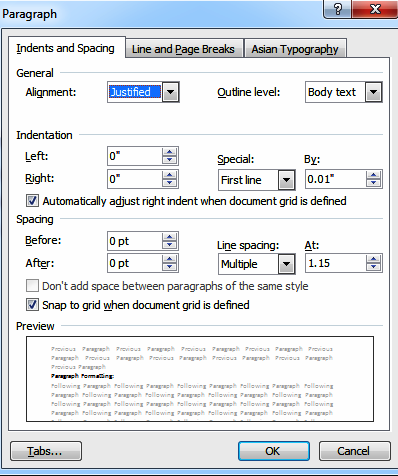Viewport: 398px width, 476px height.
Task: Confirm with the OK button
Action: [274, 451]
